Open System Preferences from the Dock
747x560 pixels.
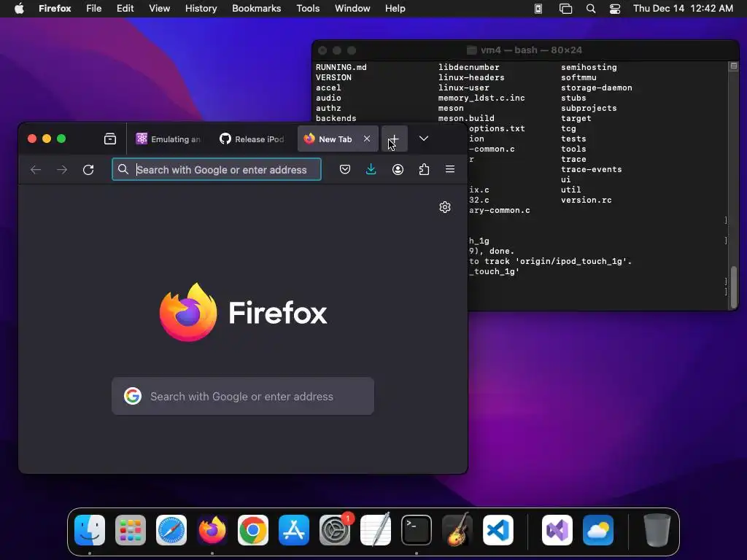click(x=335, y=530)
